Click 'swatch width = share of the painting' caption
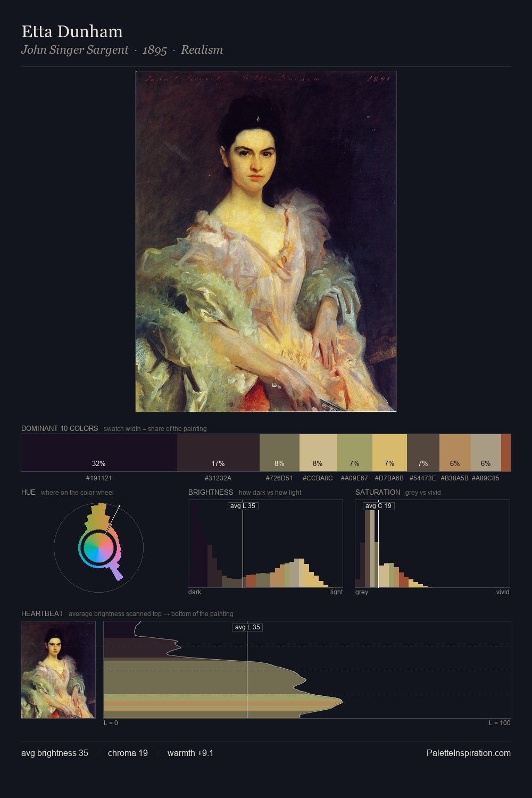The height and width of the screenshot is (798, 532). tap(155, 429)
